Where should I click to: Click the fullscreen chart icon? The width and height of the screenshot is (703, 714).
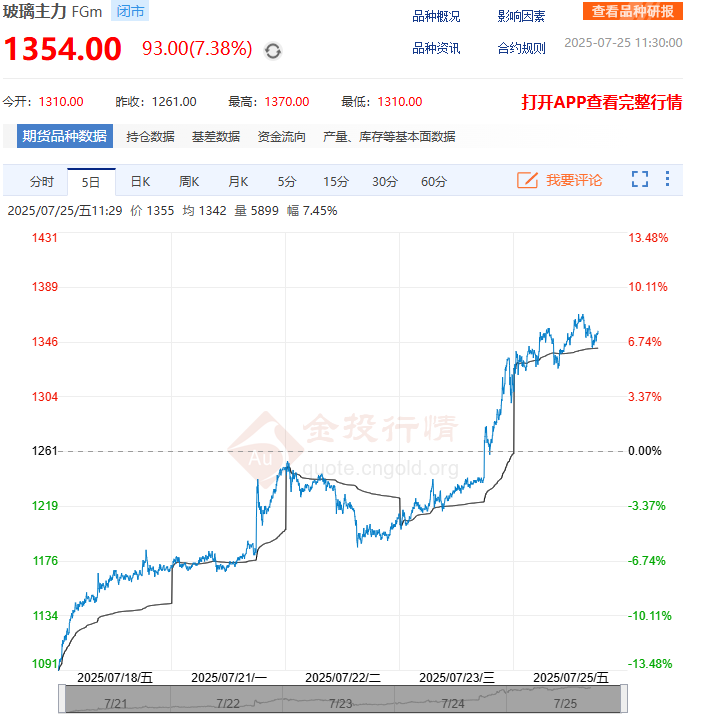coord(640,180)
